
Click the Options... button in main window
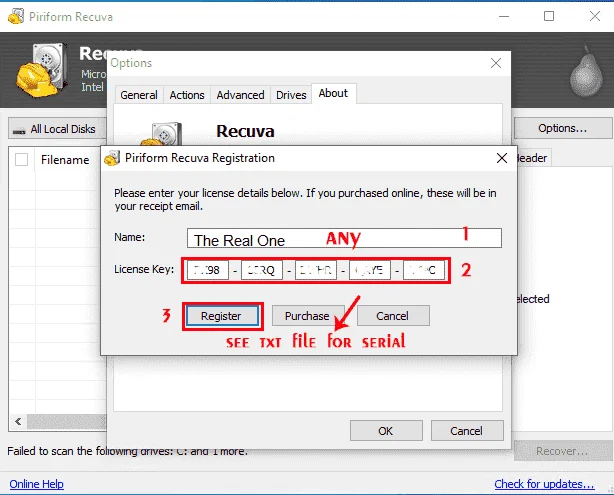(563, 128)
